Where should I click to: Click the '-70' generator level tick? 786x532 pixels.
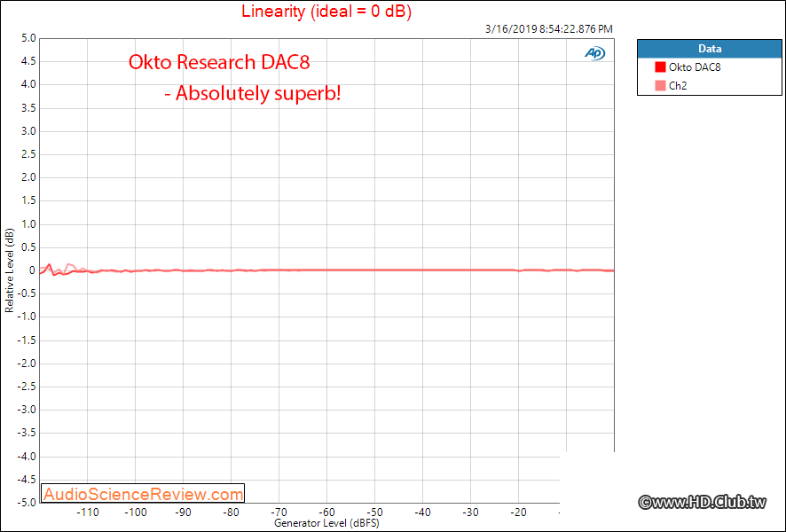coord(279,512)
